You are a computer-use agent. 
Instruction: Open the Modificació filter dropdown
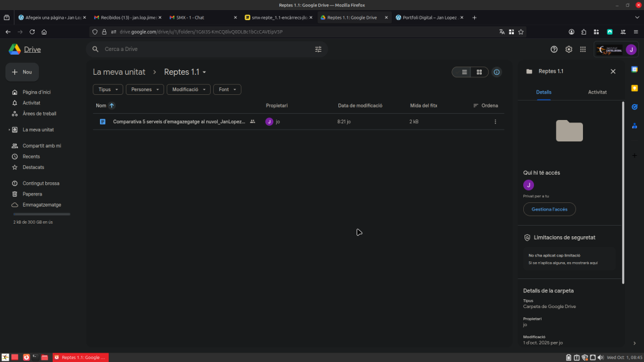(x=188, y=90)
